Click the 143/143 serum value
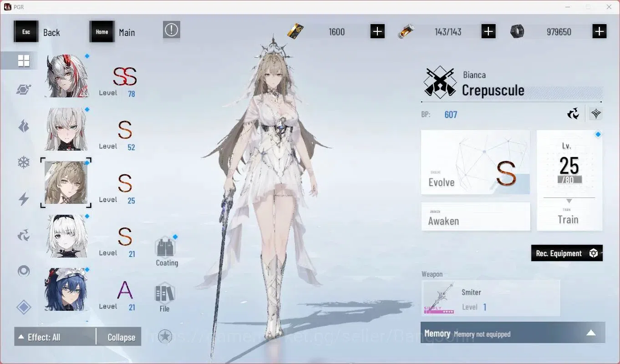This screenshot has width=620, height=364. (448, 32)
